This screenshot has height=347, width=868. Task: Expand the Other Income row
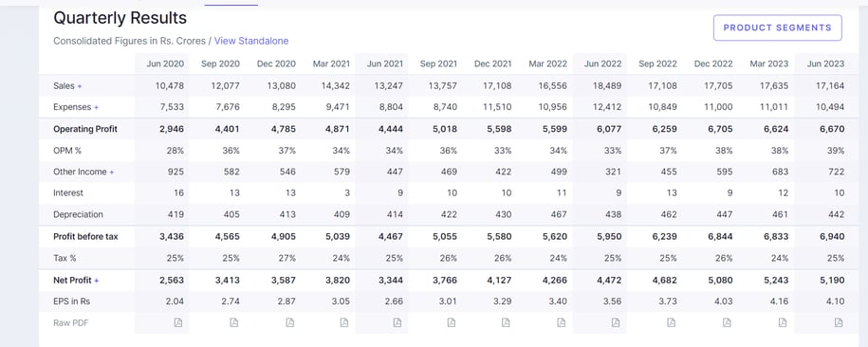pyautogui.click(x=112, y=173)
